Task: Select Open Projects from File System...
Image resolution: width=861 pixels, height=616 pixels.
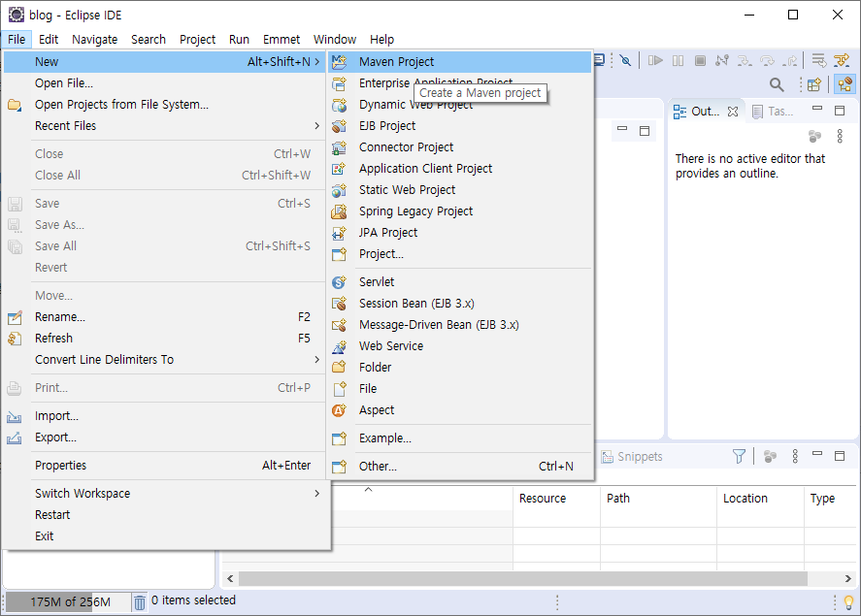Action: [x=165, y=104]
